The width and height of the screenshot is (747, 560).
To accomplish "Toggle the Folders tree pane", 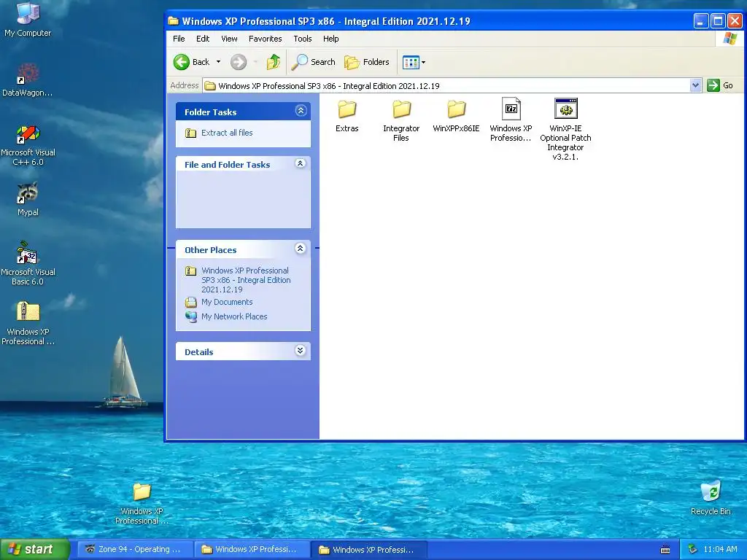I will point(367,62).
